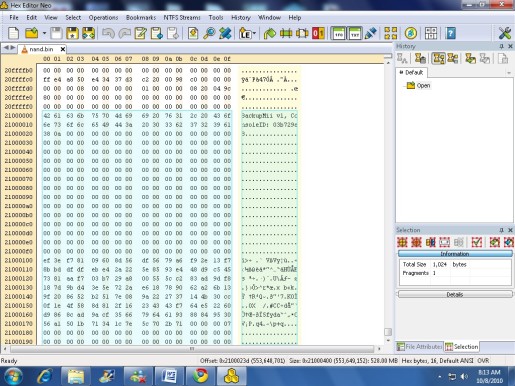Open the NTFS Streams menu
This screenshot has height=386, width=515.
182,17
